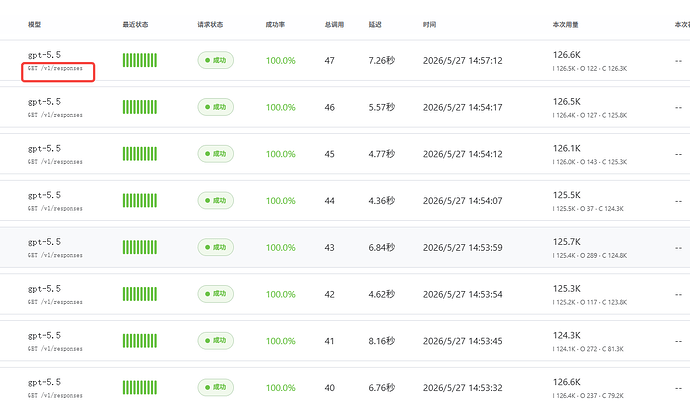
Task: Click the 时间 column header
Action: click(429, 25)
